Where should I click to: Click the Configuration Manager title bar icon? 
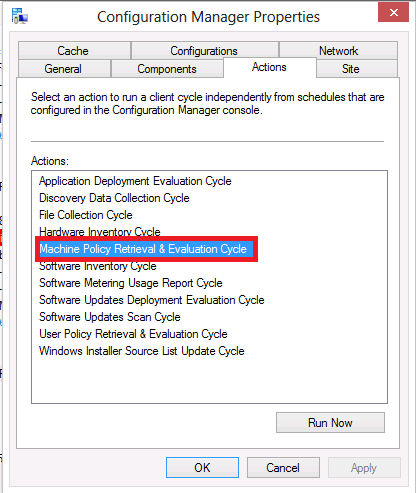(x=20, y=16)
